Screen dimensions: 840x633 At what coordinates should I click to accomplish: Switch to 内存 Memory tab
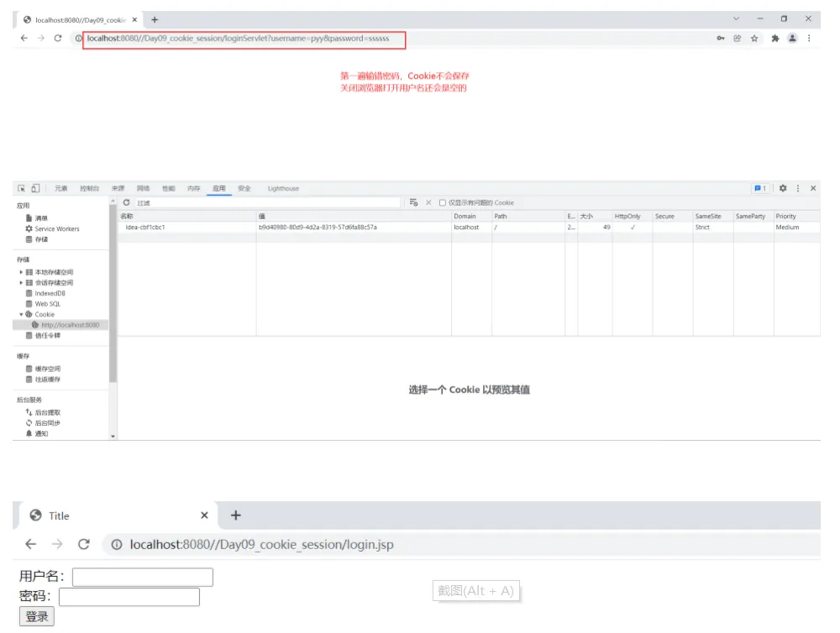tap(194, 189)
